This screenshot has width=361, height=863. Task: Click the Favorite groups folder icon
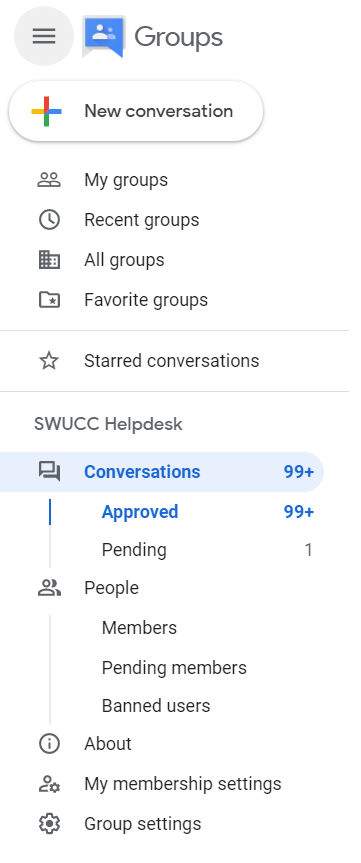[x=49, y=300]
